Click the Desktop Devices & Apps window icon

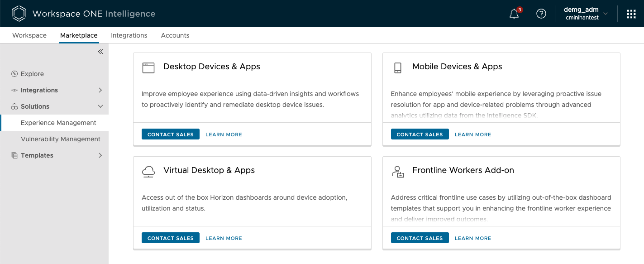[148, 68]
